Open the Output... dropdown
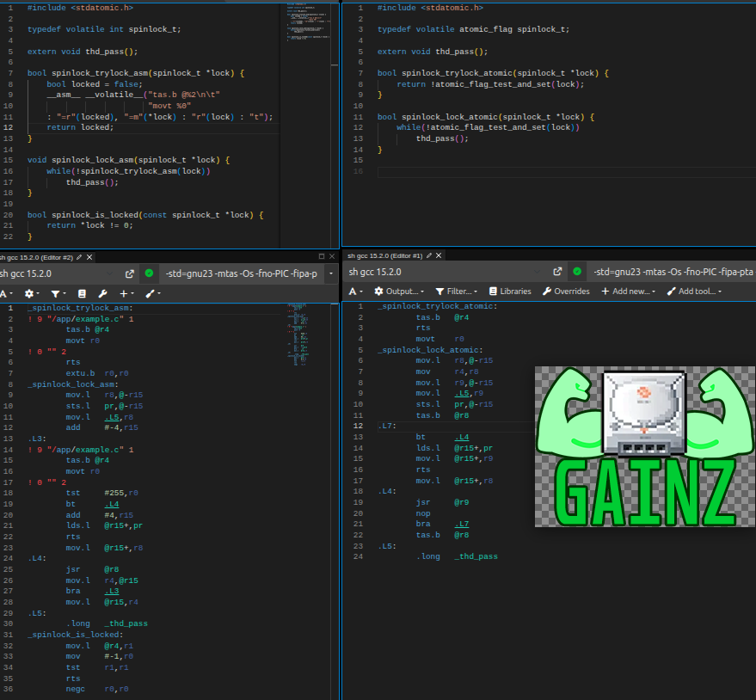Screen dimensions: 756x700 coord(399,292)
